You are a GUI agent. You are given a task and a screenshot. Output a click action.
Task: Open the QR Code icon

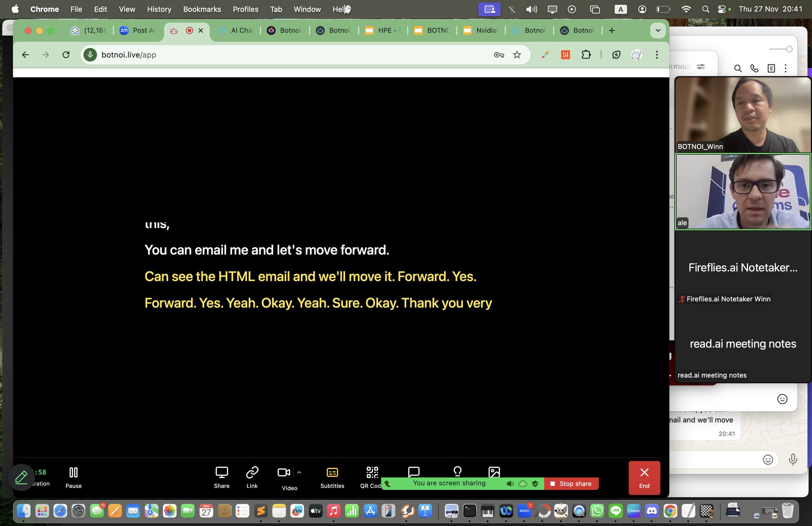[x=372, y=472]
